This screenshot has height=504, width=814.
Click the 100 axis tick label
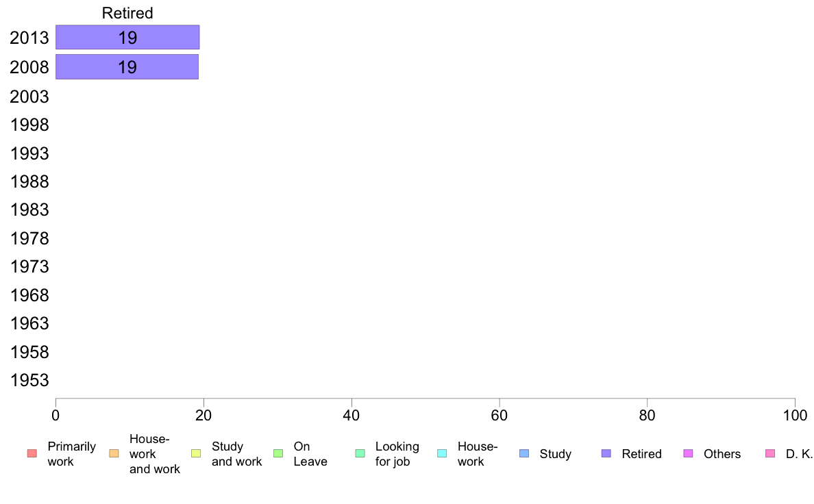coord(795,415)
